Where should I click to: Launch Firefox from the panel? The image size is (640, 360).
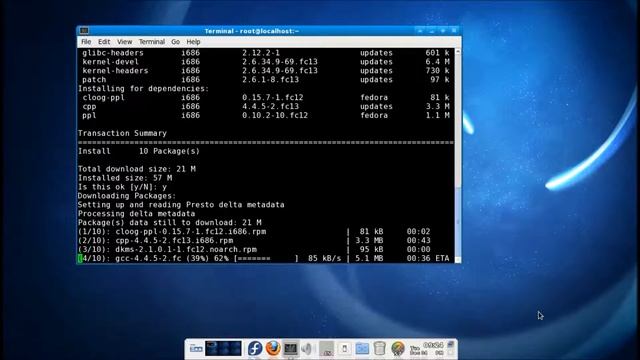(273, 348)
